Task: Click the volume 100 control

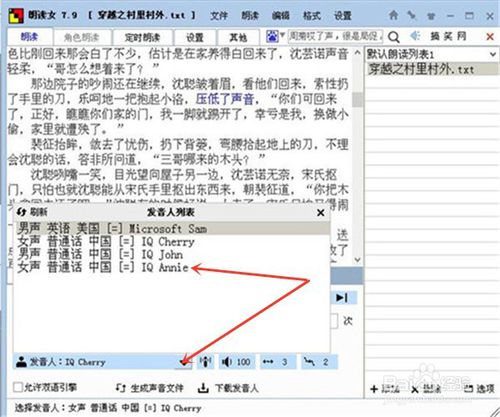Action: [x=237, y=362]
